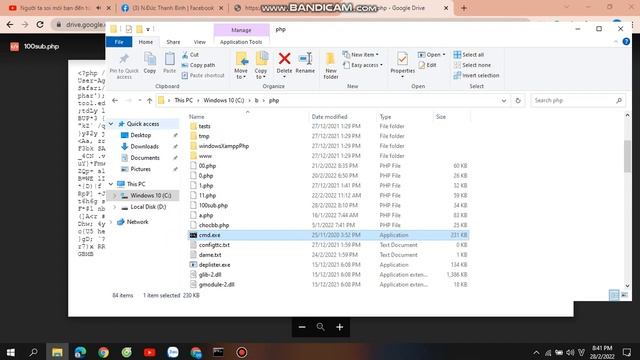Viewport: 640px width, 360px height.
Task: Click the Manage contextual tab
Action: (x=241, y=30)
